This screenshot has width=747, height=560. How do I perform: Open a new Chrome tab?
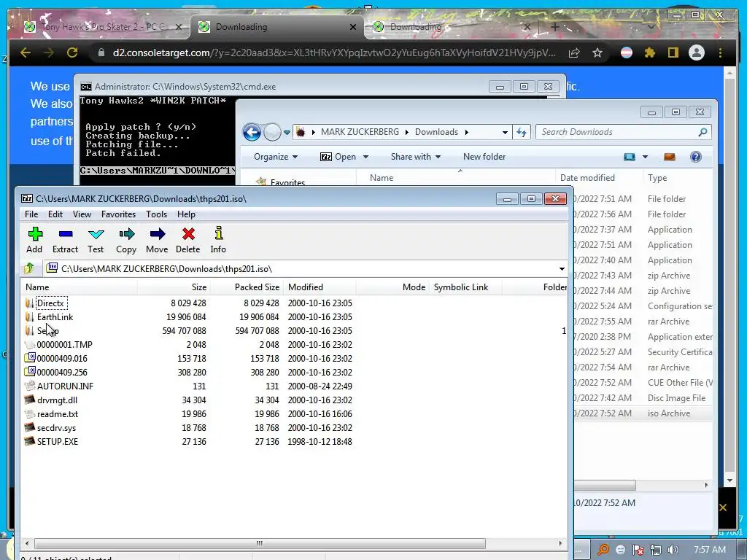click(x=554, y=27)
